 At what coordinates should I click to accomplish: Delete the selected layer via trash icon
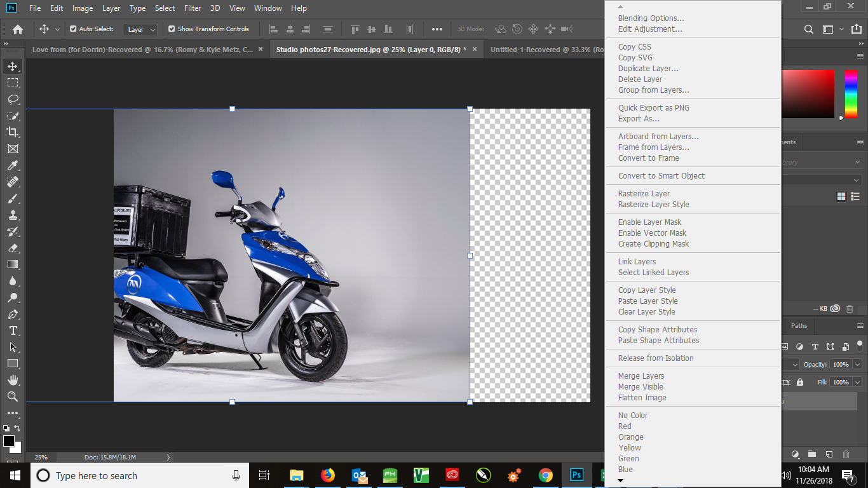coord(845,454)
